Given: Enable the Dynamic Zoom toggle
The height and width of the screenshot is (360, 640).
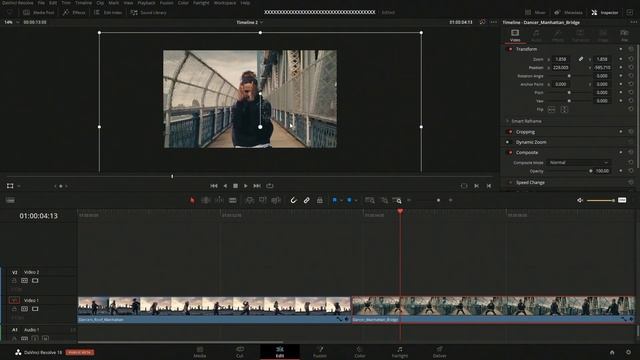Looking at the screenshot, I should coord(508,142).
